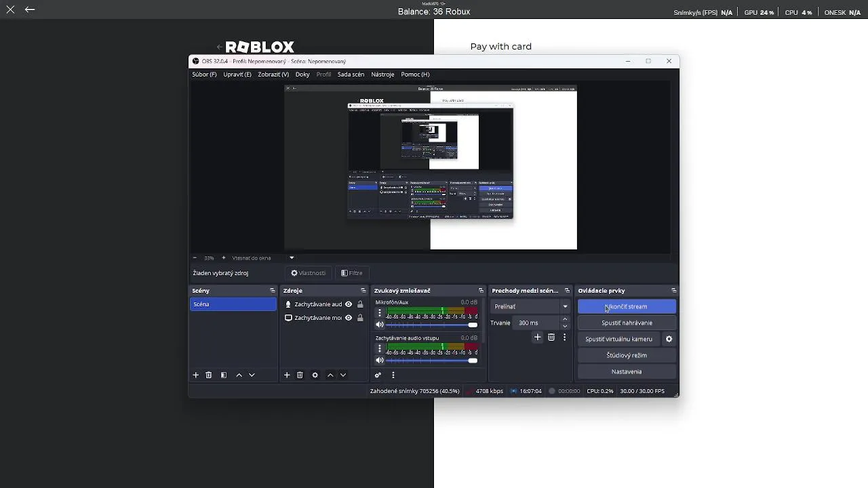Close the Roblox payment page with X icon
Image resolution: width=868 pixels, height=488 pixels.
point(10,9)
